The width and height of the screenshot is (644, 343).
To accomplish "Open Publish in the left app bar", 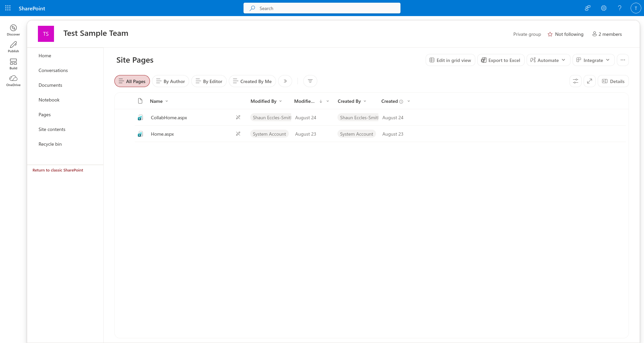I will point(13,47).
